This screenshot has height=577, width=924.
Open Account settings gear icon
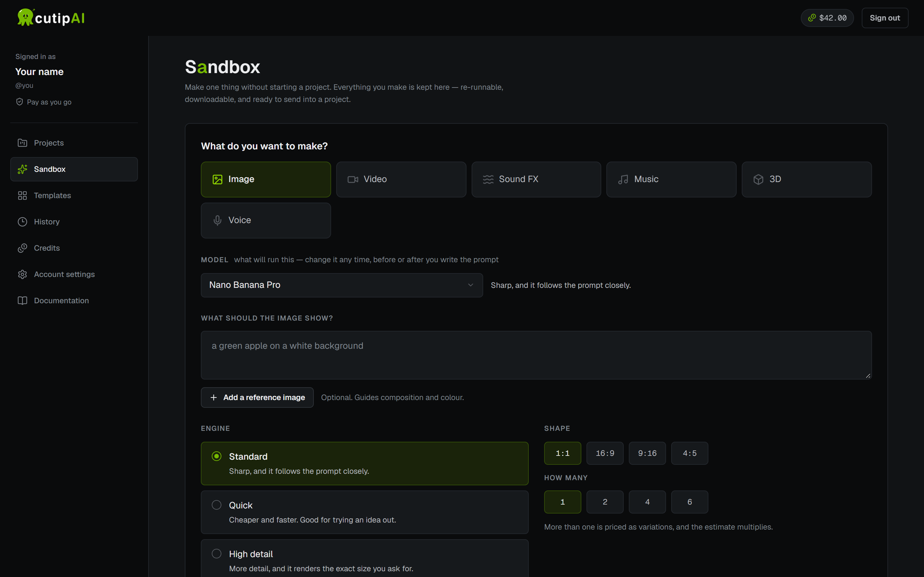pyautogui.click(x=22, y=274)
